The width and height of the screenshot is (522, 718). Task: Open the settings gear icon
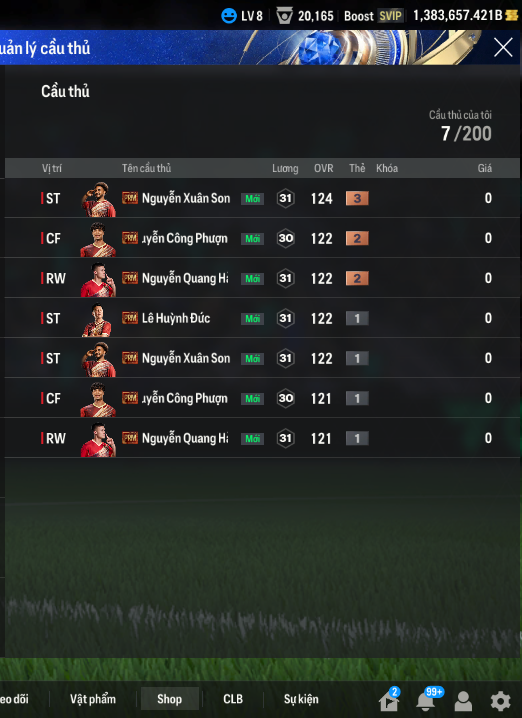pos(500,700)
